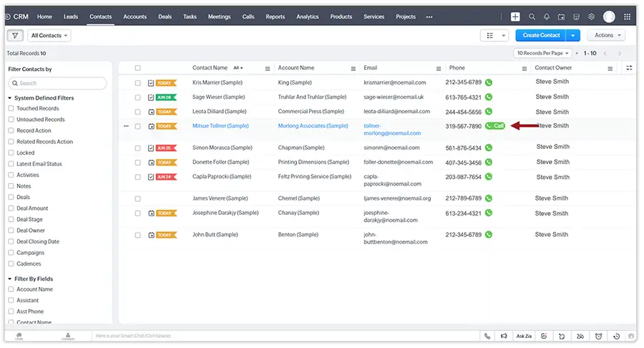The width and height of the screenshot is (644, 348).
Task: Click the Smart Chat input bar
Action: click(286, 336)
